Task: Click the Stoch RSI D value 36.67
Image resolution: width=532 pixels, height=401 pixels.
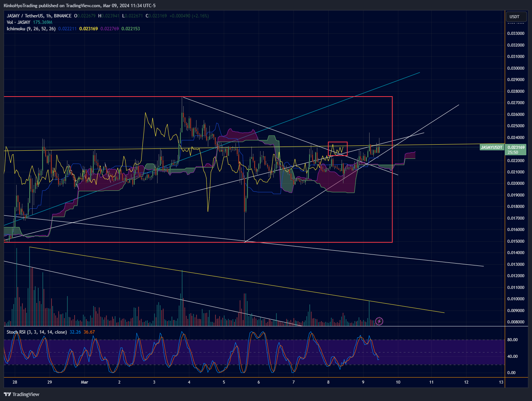Action: point(89,332)
